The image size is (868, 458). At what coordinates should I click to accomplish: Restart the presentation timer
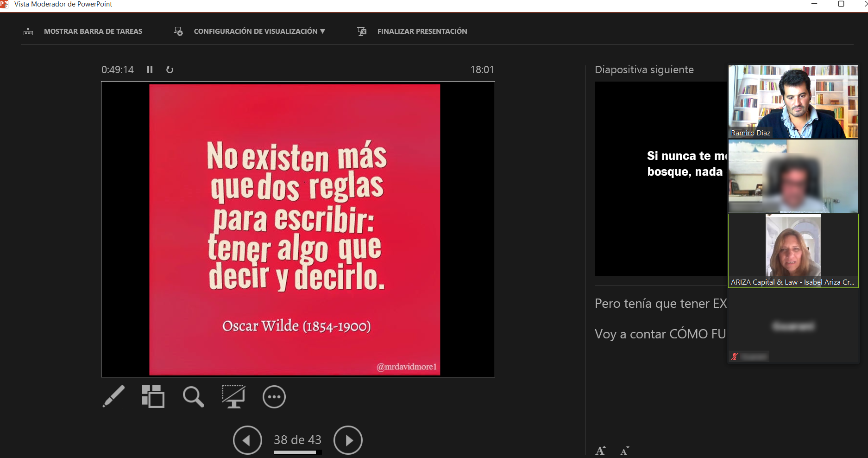(x=170, y=70)
